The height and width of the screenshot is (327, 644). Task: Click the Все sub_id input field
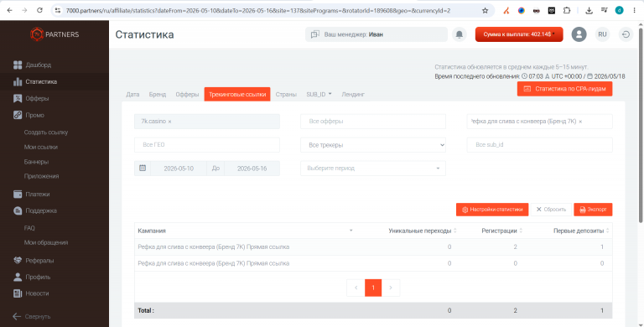click(x=540, y=145)
